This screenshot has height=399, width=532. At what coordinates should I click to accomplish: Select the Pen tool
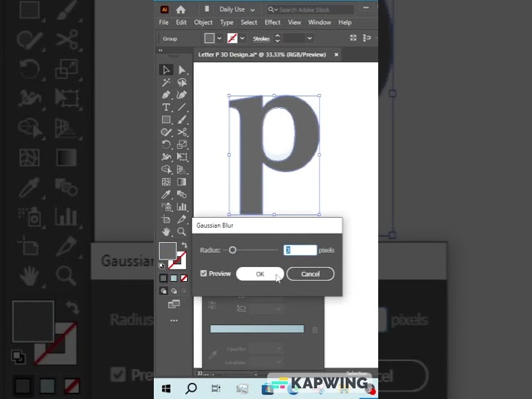coord(166,95)
